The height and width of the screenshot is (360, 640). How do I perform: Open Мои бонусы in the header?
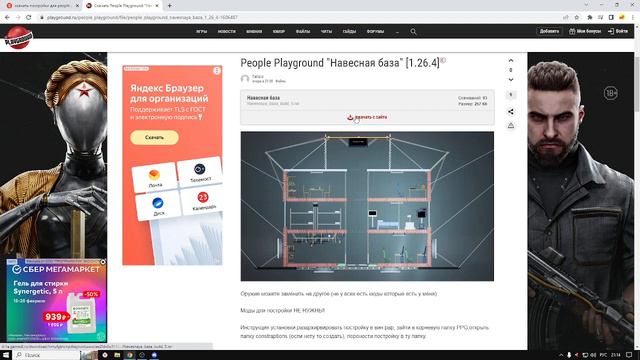(x=585, y=31)
